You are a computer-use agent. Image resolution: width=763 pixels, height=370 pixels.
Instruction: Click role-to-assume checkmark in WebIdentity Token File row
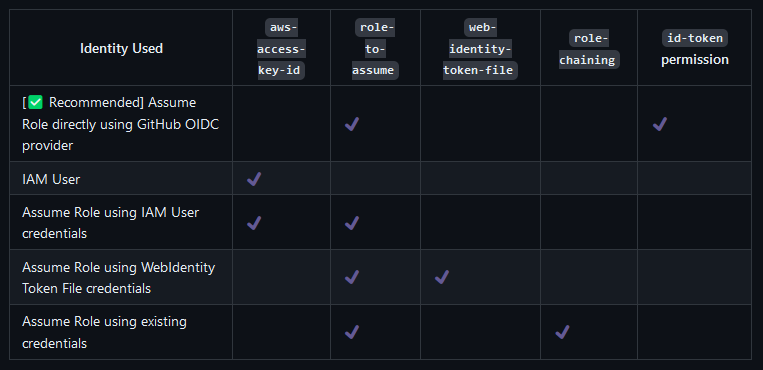352,277
